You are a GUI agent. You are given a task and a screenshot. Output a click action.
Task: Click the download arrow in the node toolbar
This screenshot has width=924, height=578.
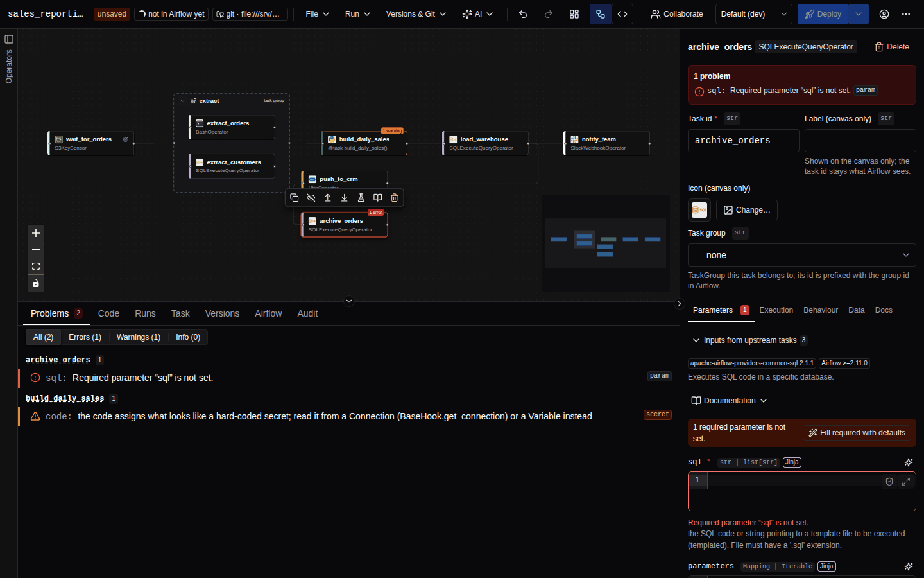[x=345, y=198]
